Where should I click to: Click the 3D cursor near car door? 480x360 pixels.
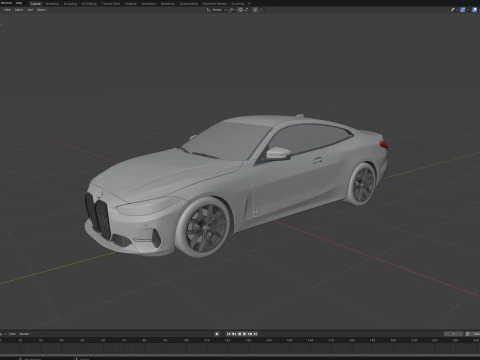click(x=255, y=213)
